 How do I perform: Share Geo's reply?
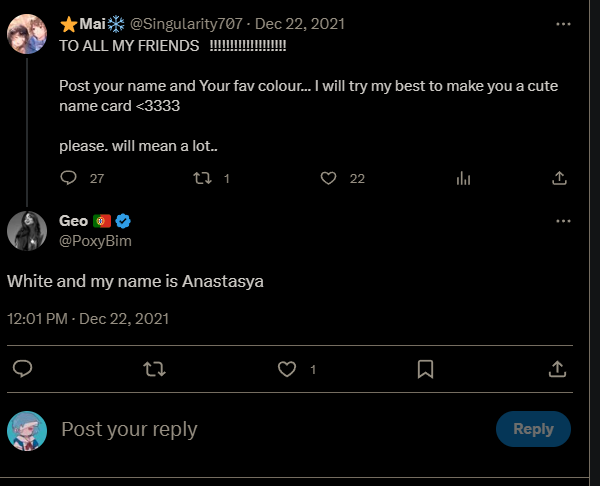557,369
